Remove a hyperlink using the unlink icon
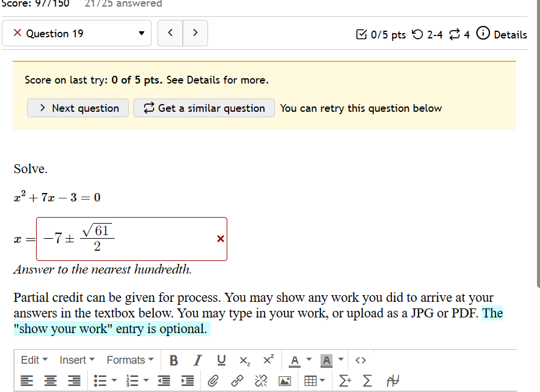This screenshot has height=392, width=540. [x=260, y=380]
